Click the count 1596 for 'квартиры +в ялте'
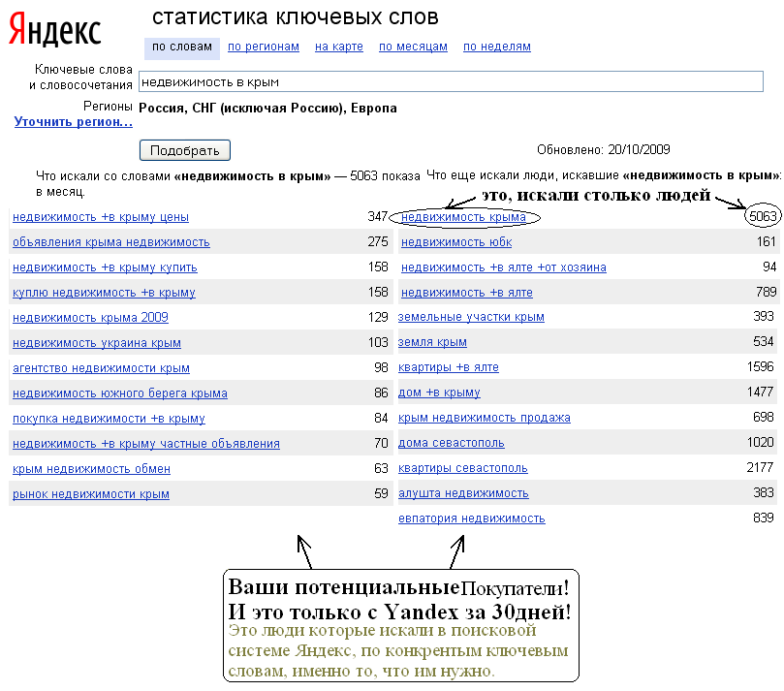Viewport: 784px width, 691px height. [760, 367]
